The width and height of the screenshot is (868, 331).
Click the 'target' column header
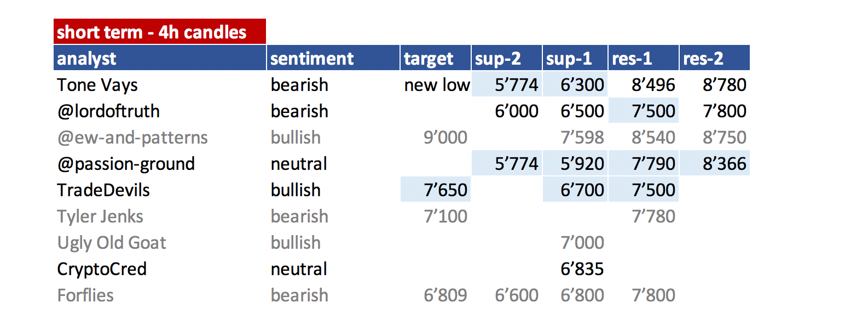click(436, 58)
